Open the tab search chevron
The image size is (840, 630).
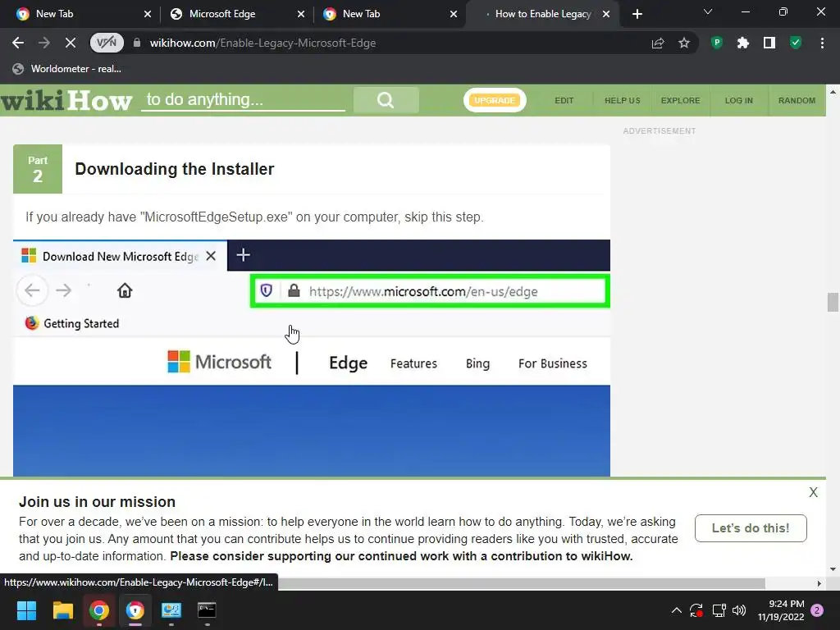pyautogui.click(x=708, y=11)
